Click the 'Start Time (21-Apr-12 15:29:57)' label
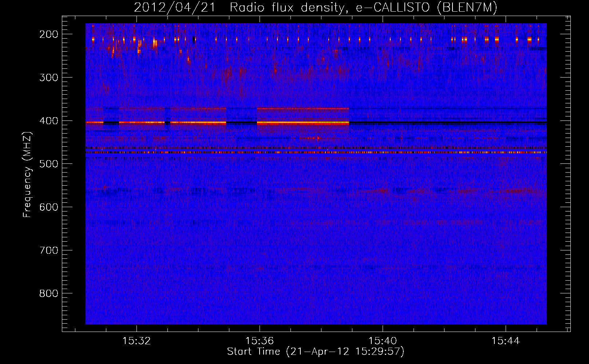 tap(316, 352)
